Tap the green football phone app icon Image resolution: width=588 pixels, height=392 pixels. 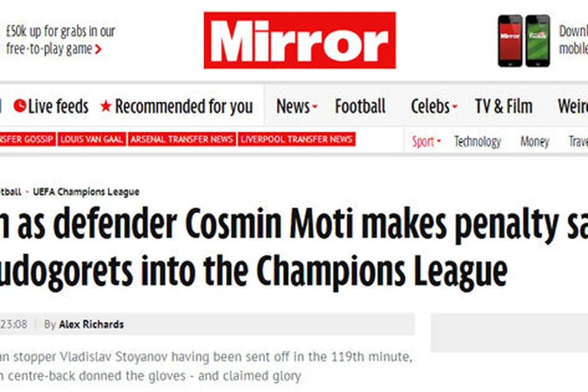(537, 41)
